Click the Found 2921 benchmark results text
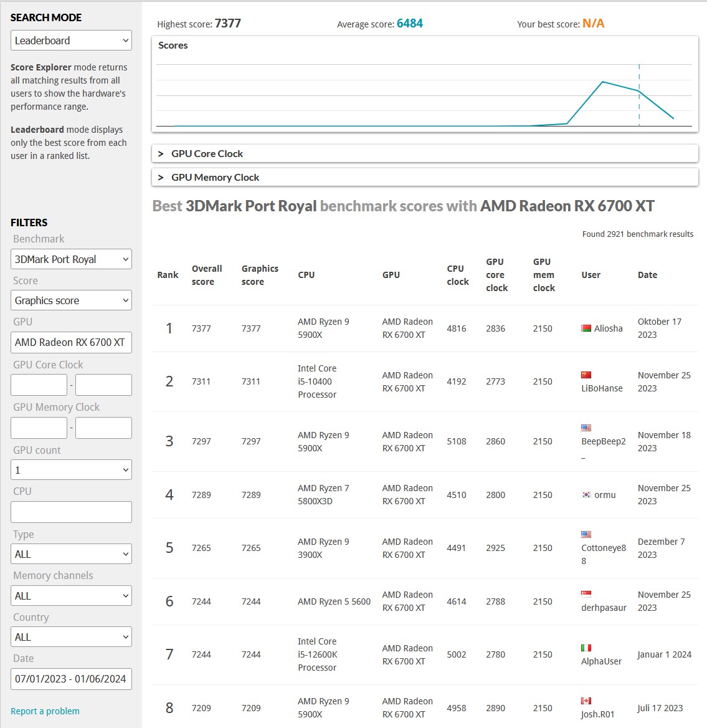Image resolution: width=707 pixels, height=728 pixels. pos(637,234)
